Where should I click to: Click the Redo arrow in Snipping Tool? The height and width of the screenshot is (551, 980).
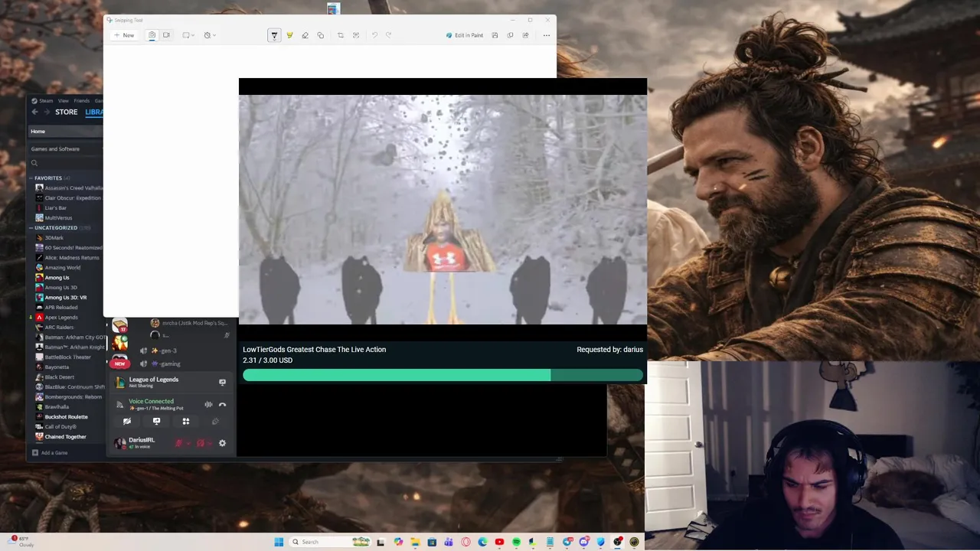point(389,35)
